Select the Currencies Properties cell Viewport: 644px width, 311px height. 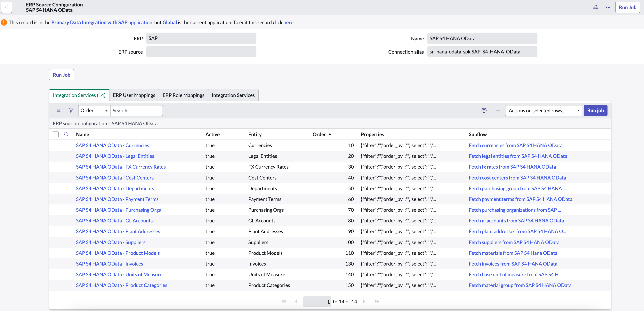click(398, 145)
